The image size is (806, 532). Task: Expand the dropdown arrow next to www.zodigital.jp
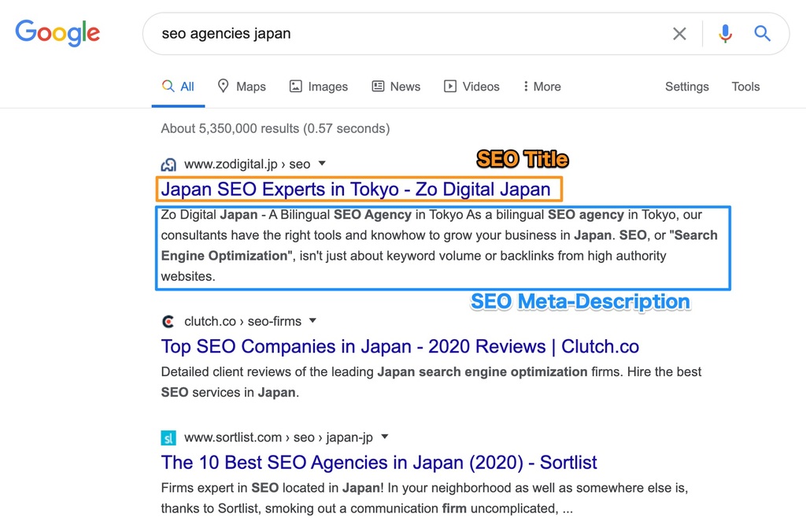(x=320, y=164)
